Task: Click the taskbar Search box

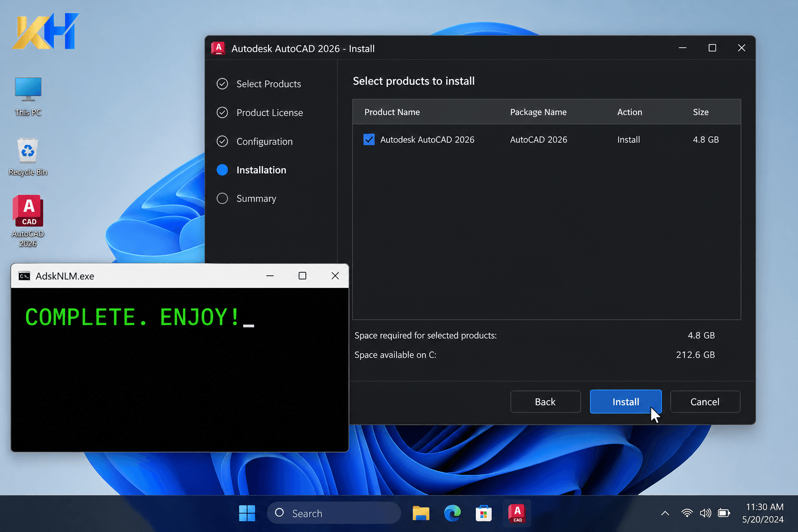Action: [x=334, y=513]
